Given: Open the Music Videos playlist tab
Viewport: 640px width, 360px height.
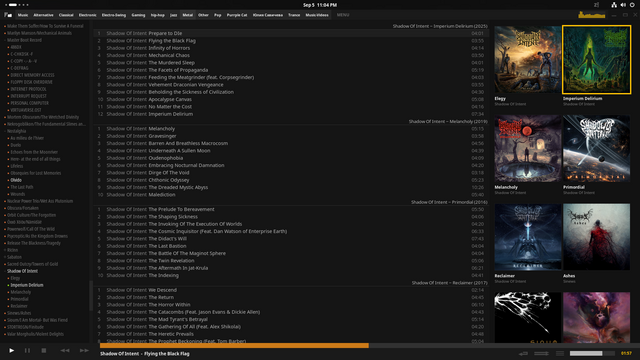Looking at the screenshot, I should click(x=317, y=15).
